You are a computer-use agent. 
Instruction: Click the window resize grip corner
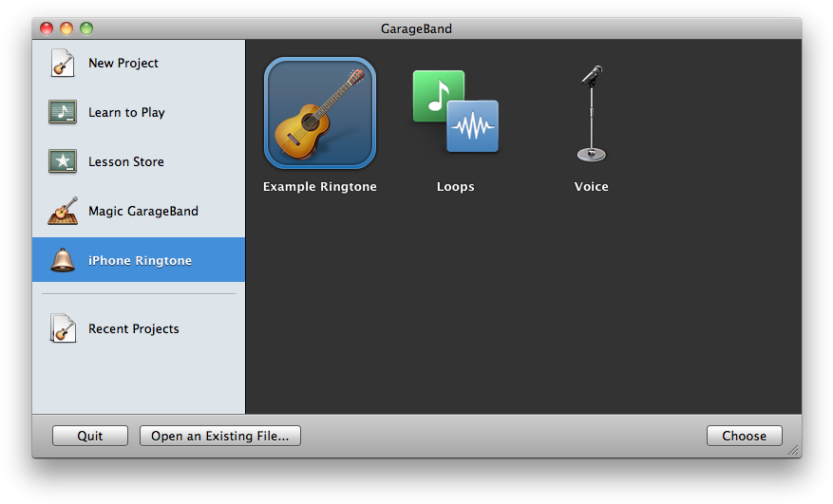794,450
